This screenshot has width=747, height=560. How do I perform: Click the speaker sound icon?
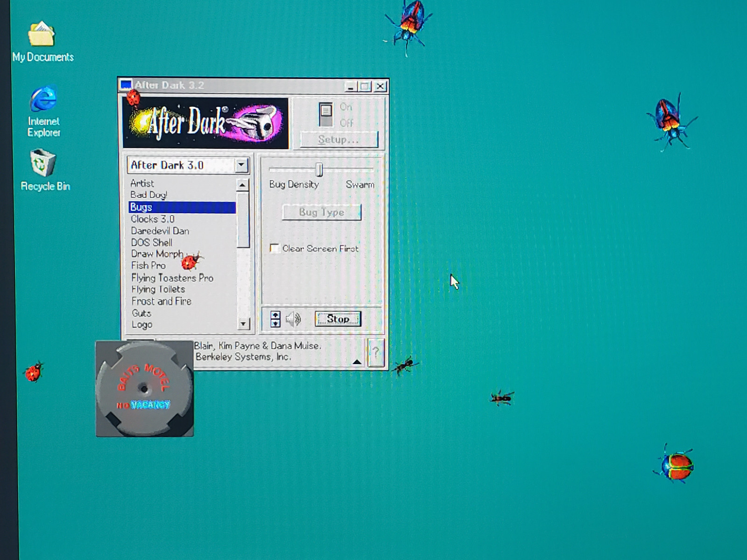(293, 319)
